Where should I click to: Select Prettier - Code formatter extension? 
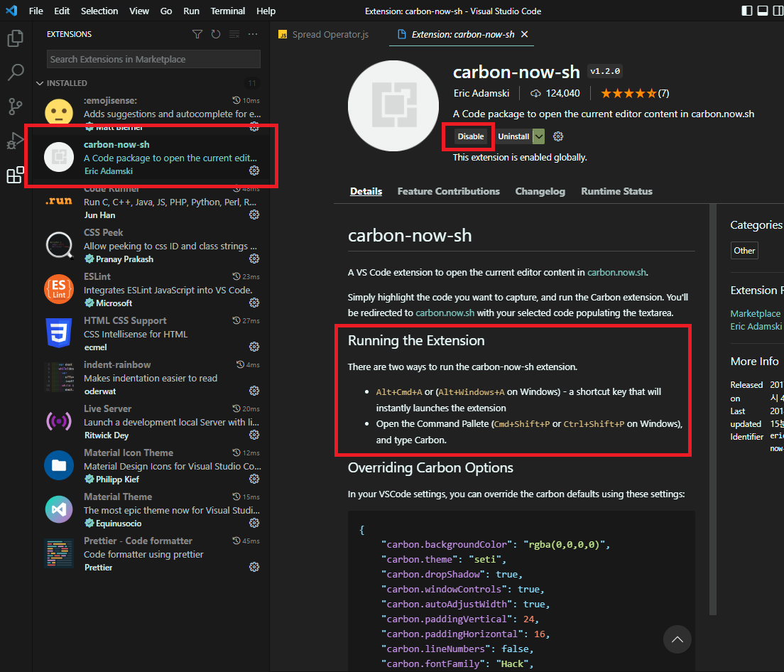coord(151,553)
